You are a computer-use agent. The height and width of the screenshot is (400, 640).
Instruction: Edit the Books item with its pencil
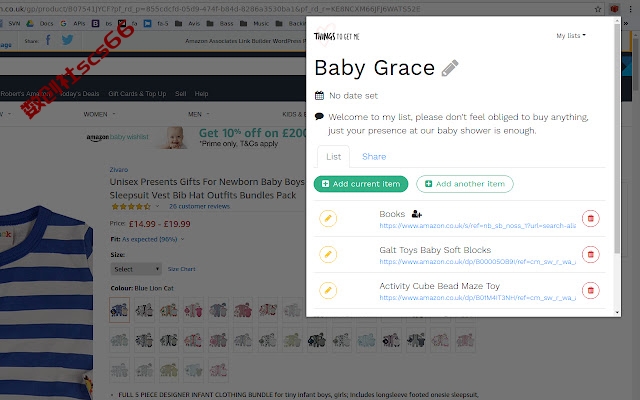pyautogui.click(x=328, y=218)
